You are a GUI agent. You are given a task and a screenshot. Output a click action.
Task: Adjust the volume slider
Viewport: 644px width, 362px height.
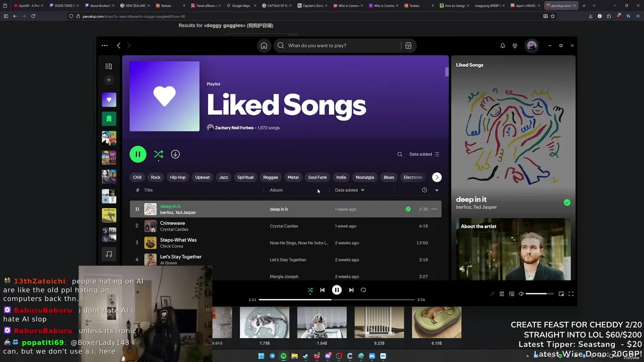[x=540, y=294]
